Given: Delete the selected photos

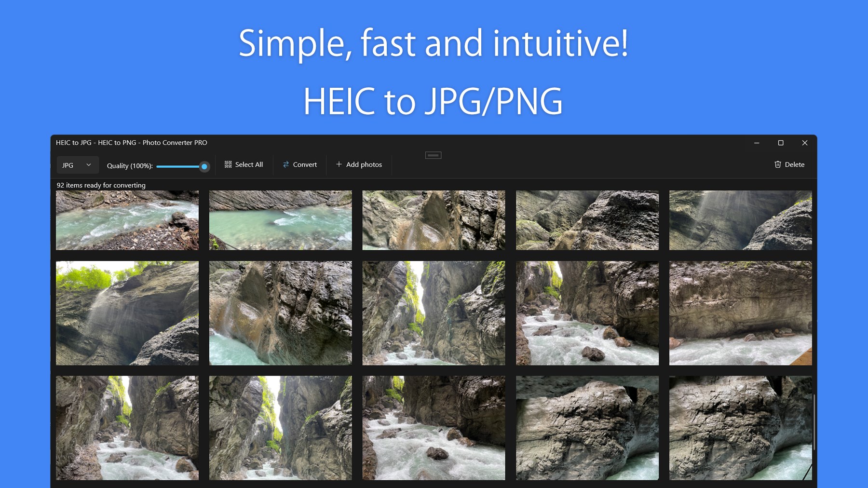Looking at the screenshot, I should pyautogui.click(x=789, y=164).
